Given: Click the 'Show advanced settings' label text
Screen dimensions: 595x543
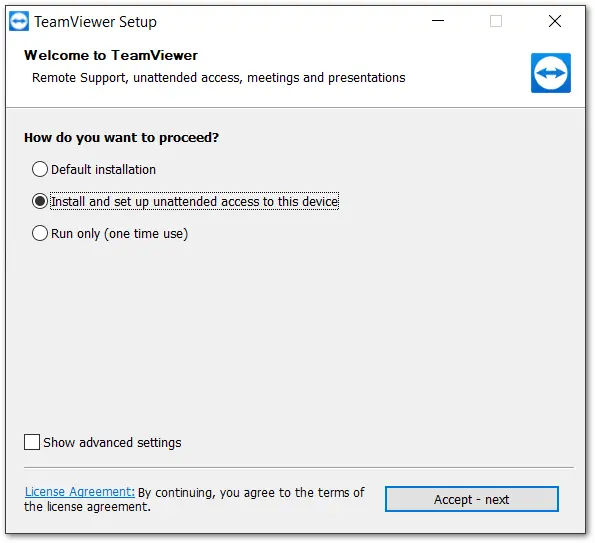Looking at the screenshot, I should 112,442.
